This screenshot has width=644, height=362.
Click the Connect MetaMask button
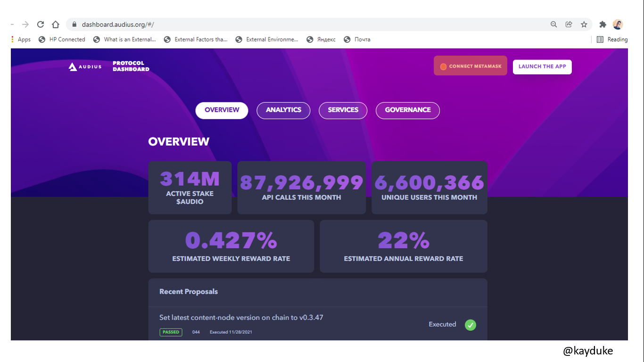[471, 66]
